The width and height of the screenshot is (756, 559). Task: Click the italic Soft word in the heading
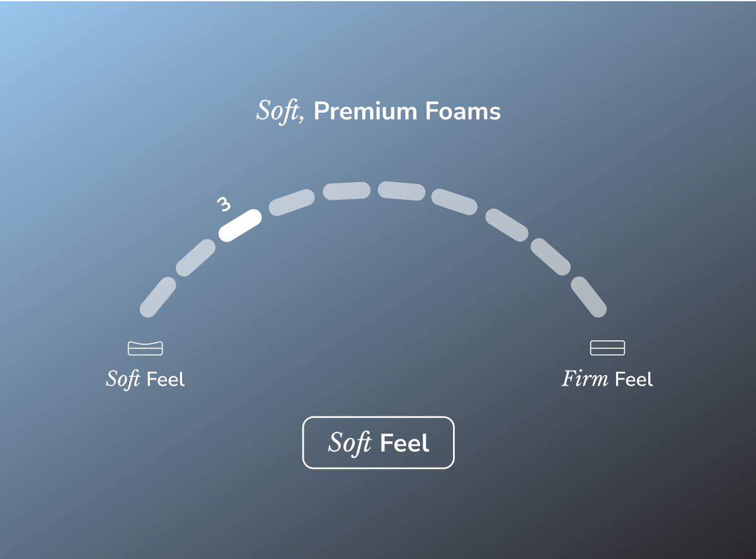point(280,112)
